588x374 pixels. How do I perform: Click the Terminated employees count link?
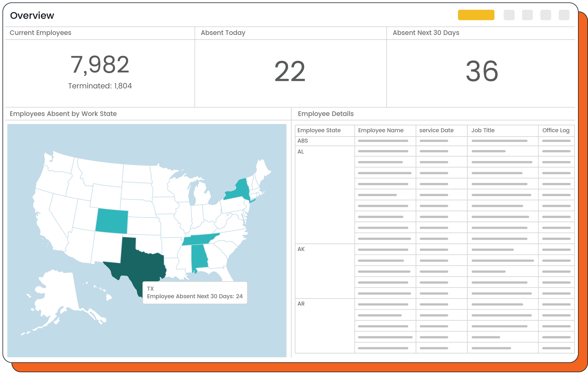coord(100,86)
